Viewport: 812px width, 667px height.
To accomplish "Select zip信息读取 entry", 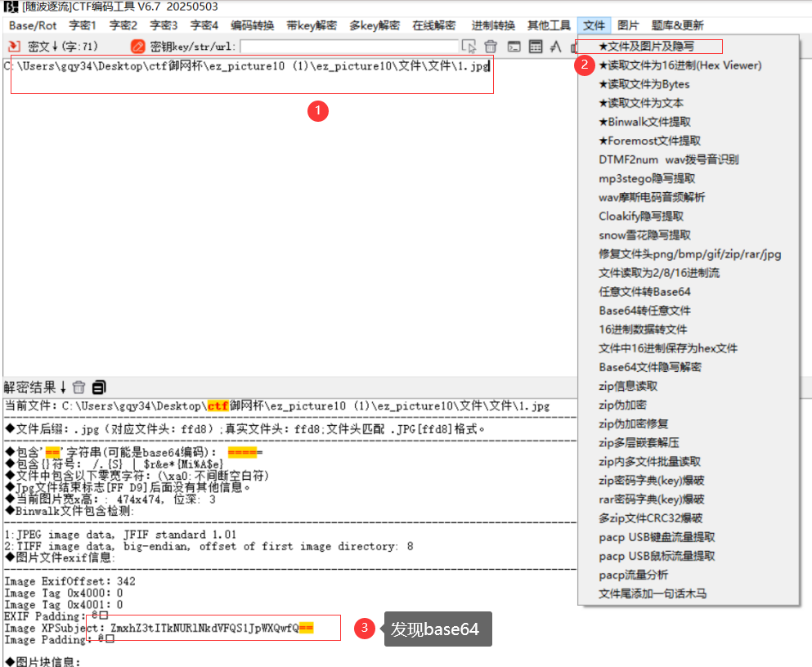I will pyautogui.click(x=689, y=386).
